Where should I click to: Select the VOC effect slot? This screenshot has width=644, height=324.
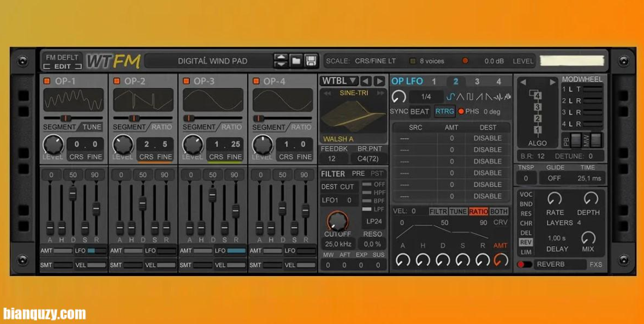pos(526,194)
